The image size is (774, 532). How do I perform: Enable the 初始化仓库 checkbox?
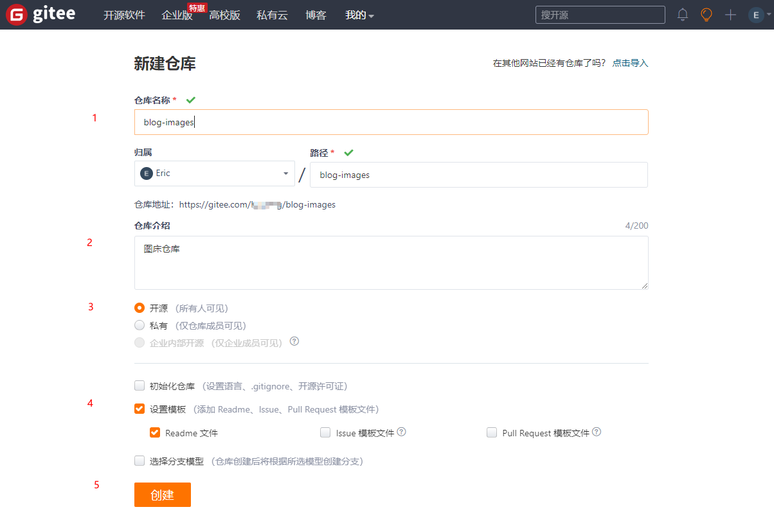(x=139, y=386)
